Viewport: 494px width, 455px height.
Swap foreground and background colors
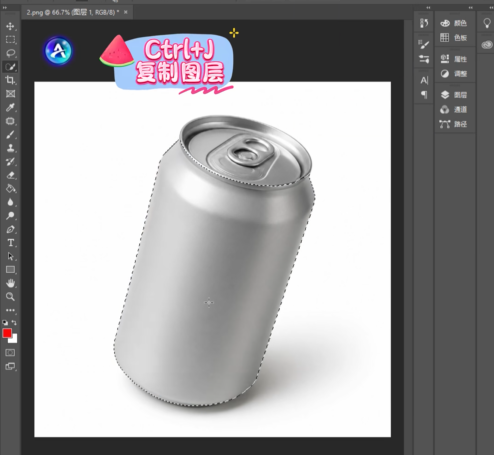coord(14,322)
